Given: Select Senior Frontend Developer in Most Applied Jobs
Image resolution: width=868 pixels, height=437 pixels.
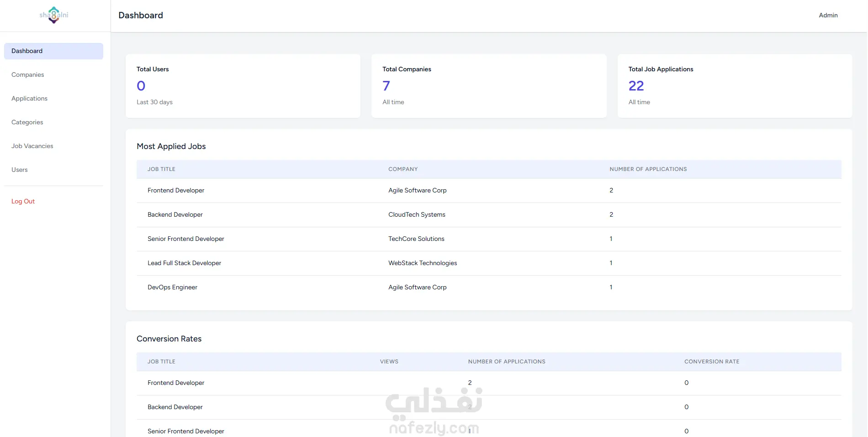Looking at the screenshot, I should [186, 239].
